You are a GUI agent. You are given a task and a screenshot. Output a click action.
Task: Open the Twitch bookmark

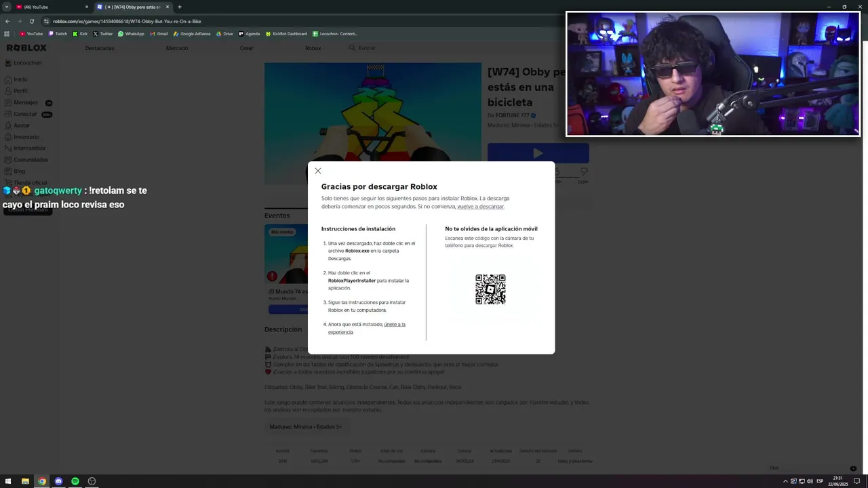[x=58, y=34]
